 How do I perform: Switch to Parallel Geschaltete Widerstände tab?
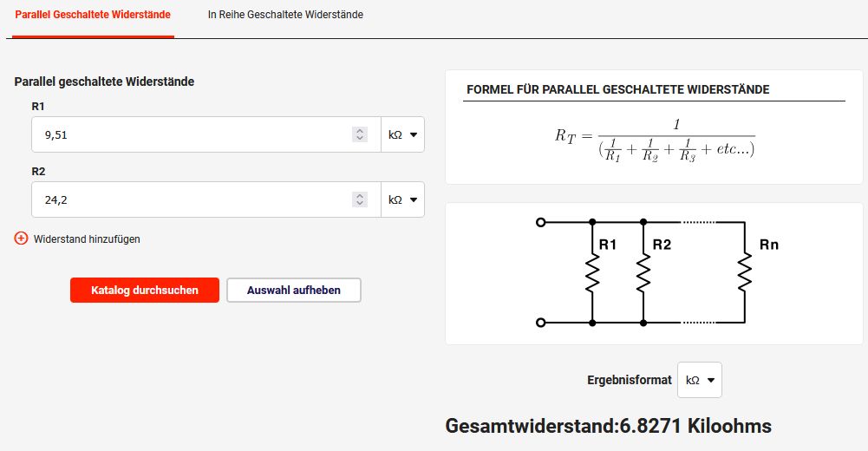pos(93,16)
